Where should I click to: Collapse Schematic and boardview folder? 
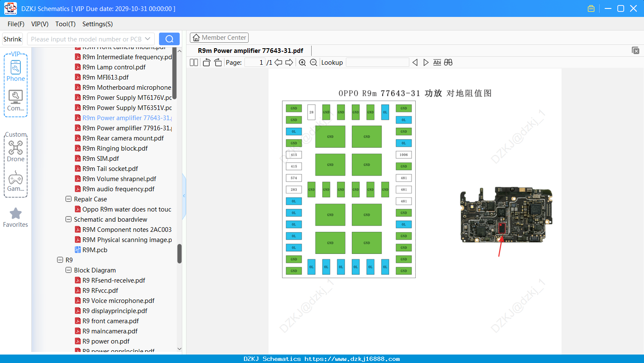coord(69,219)
